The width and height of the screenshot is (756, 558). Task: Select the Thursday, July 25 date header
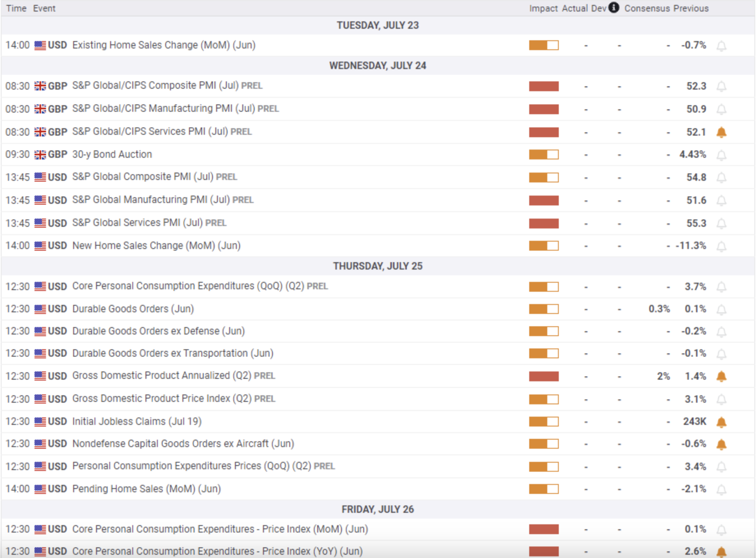coord(378,266)
